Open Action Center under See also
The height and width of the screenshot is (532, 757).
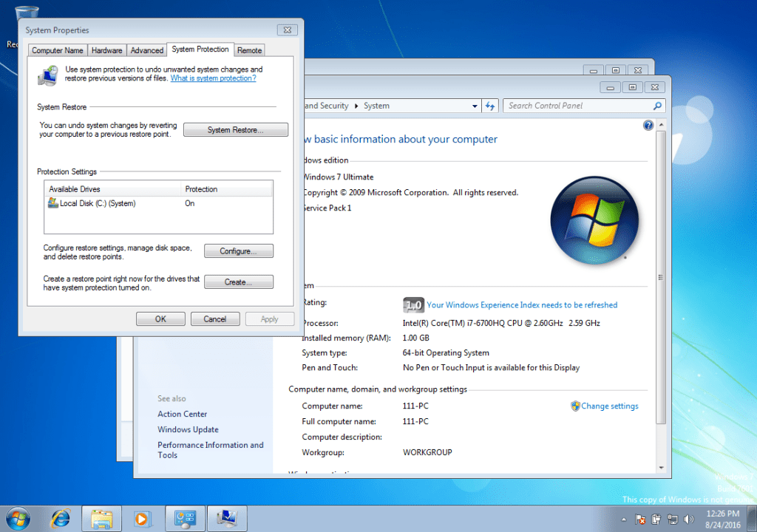[x=182, y=415]
